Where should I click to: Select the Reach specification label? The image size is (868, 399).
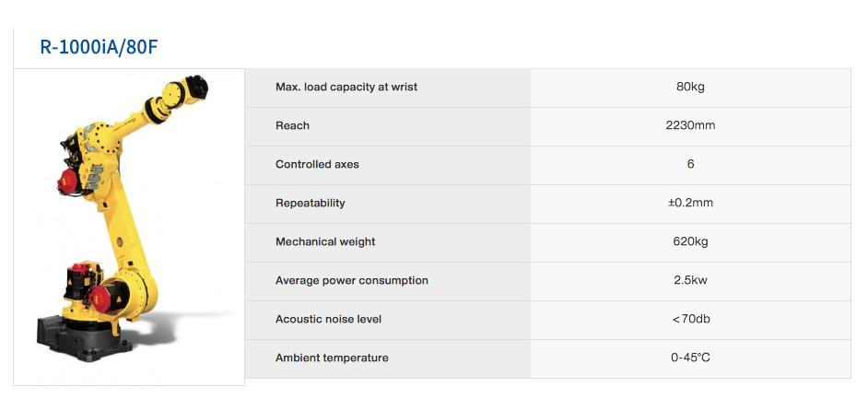pyautogui.click(x=292, y=125)
